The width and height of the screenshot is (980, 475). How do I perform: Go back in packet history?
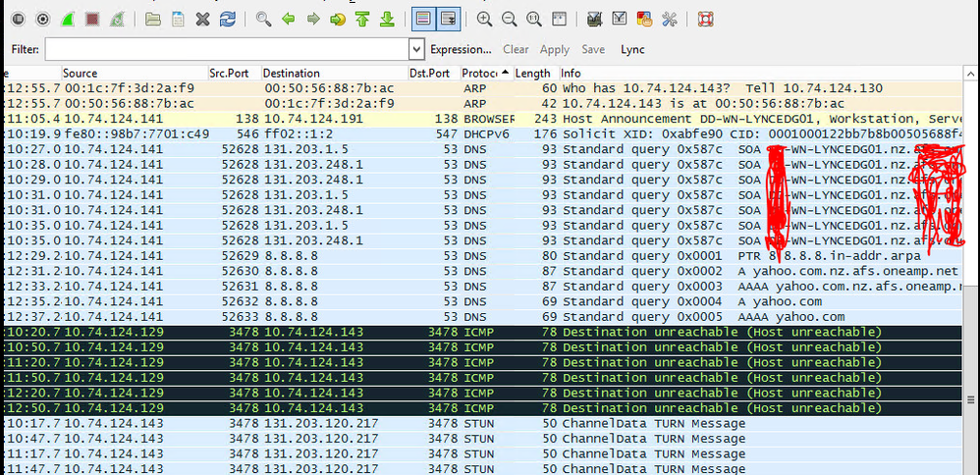(288, 20)
